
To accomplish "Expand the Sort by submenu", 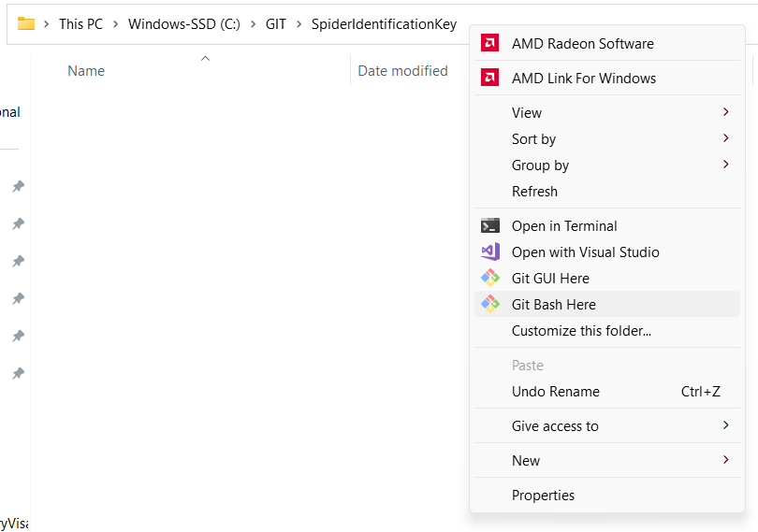I will (x=725, y=138).
